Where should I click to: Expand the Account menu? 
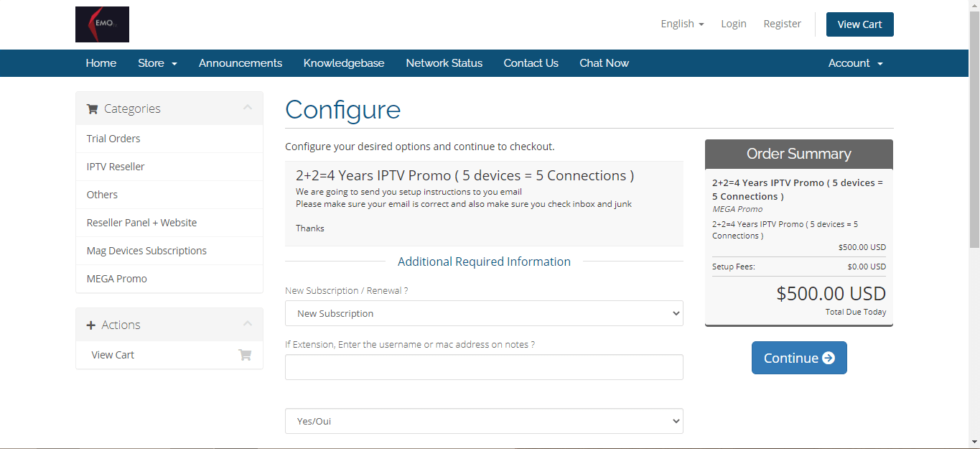[855, 63]
